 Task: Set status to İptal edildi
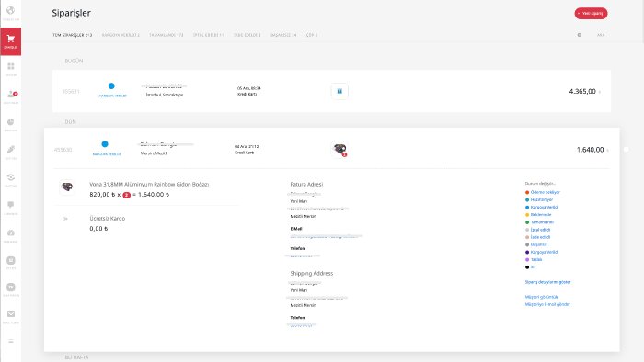537,230
